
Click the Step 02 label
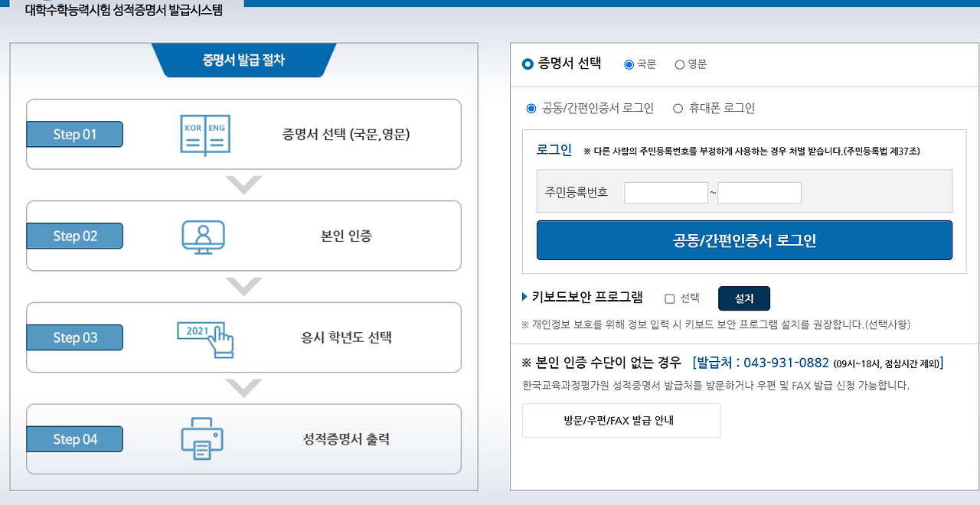[x=75, y=236]
